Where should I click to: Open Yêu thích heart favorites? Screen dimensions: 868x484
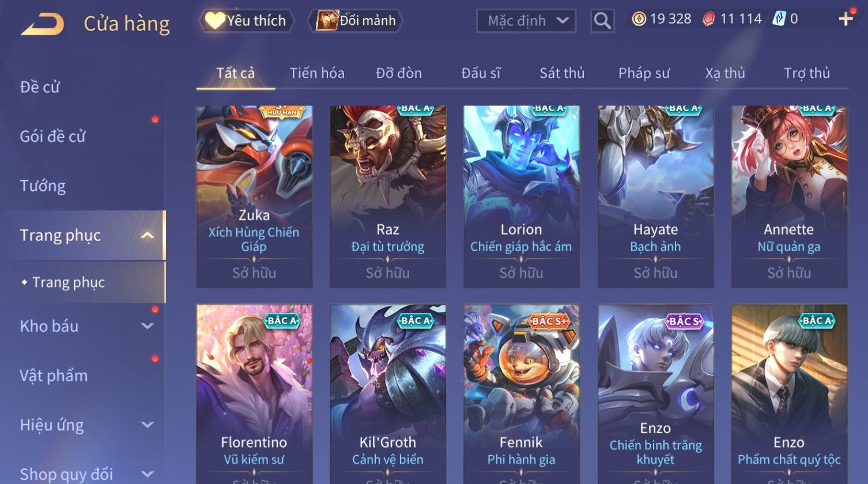coord(247,21)
